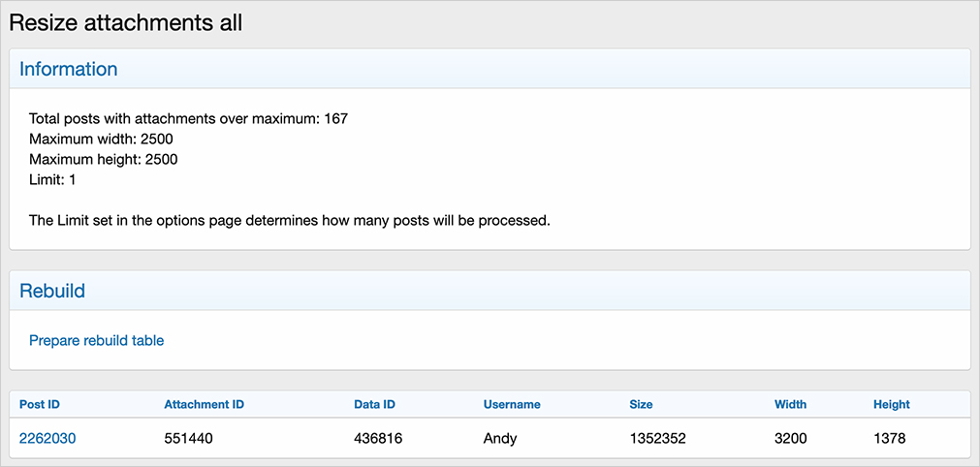Click the width value 3200
980x467 pixels.
coord(791,438)
